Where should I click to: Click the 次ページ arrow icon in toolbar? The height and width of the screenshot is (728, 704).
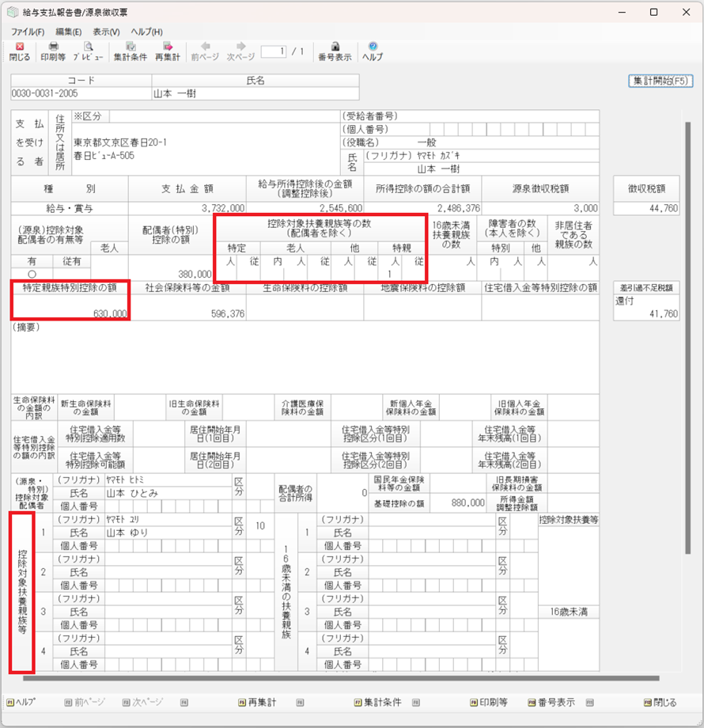(240, 51)
